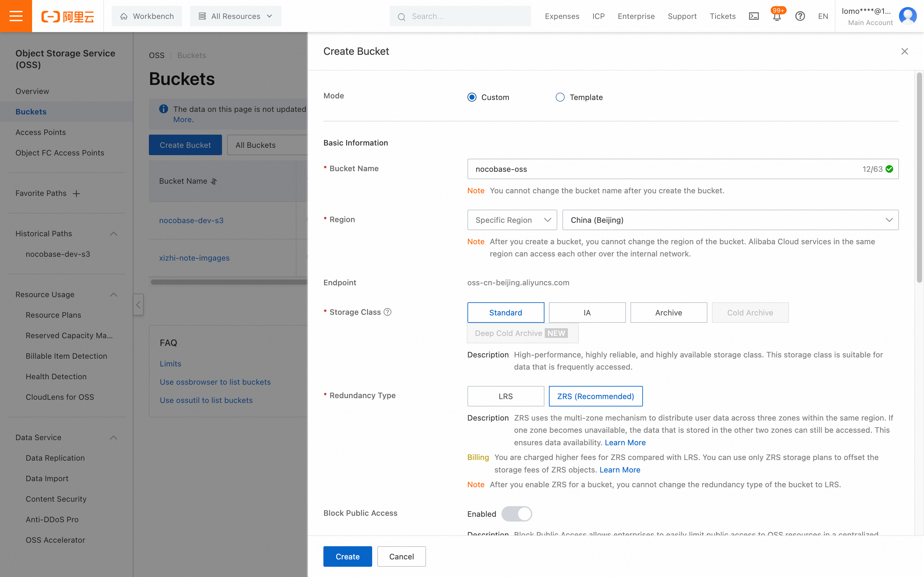Click the Storage Class help icon
This screenshot has height=577, width=924.
[x=388, y=312]
